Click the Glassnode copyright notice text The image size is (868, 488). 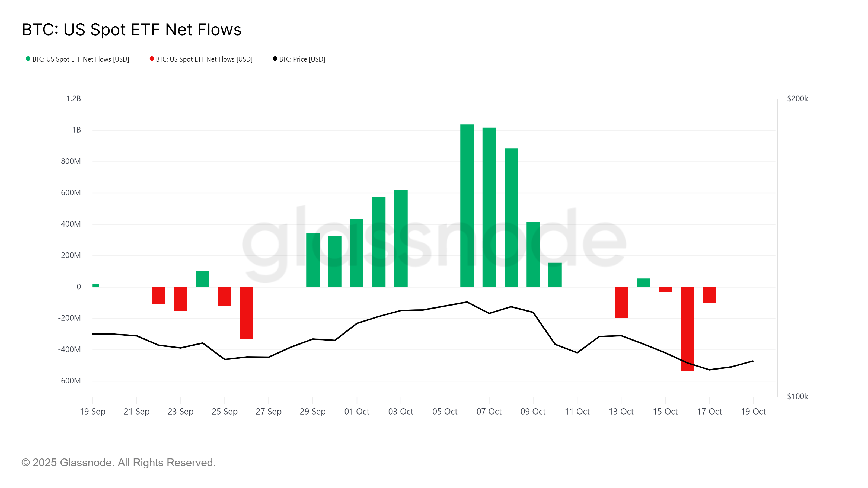[118, 463]
